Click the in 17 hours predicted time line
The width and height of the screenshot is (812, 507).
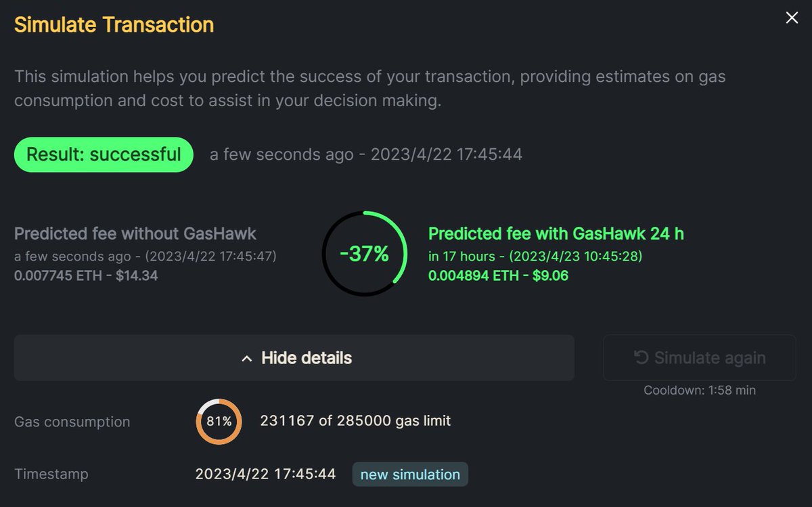click(x=536, y=257)
